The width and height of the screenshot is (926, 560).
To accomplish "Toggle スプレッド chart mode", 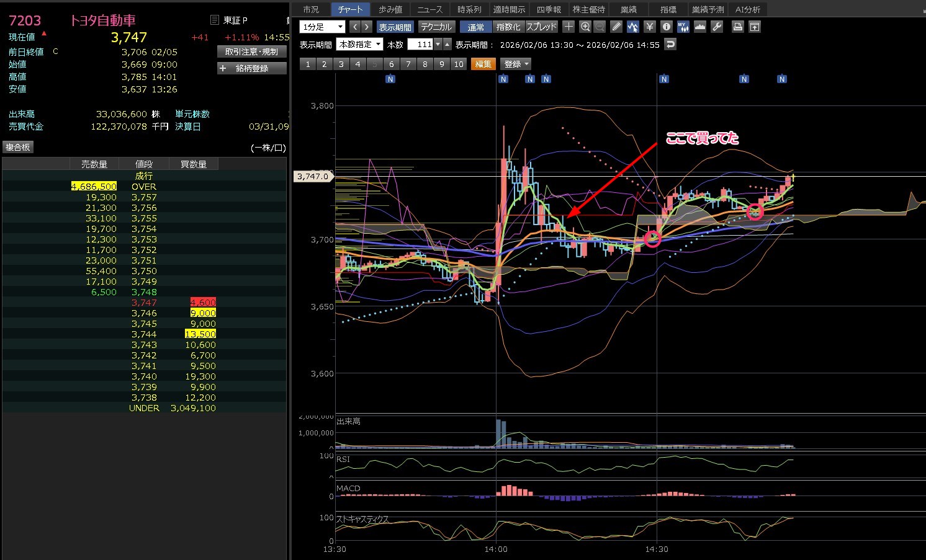I will tap(541, 27).
